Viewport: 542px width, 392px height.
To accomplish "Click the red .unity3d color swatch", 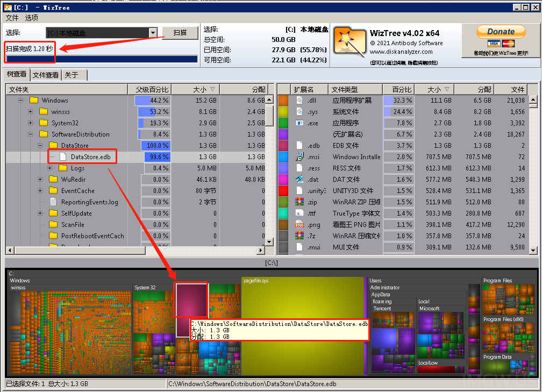I will click(283, 191).
